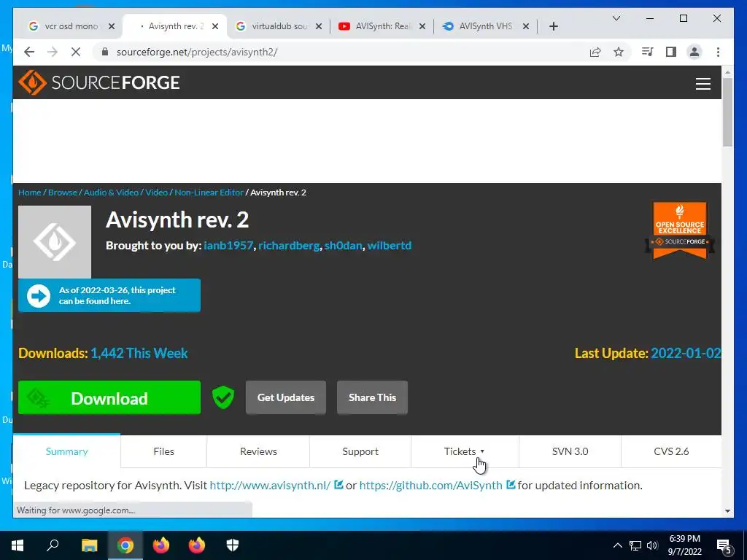This screenshot has height=560, width=747.
Task: Open the Browse breadcrumb link
Action: (x=63, y=192)
